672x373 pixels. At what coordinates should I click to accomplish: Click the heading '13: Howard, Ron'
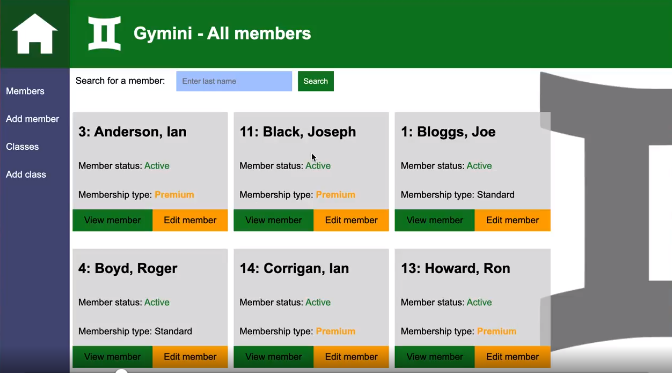pos(455,268)
